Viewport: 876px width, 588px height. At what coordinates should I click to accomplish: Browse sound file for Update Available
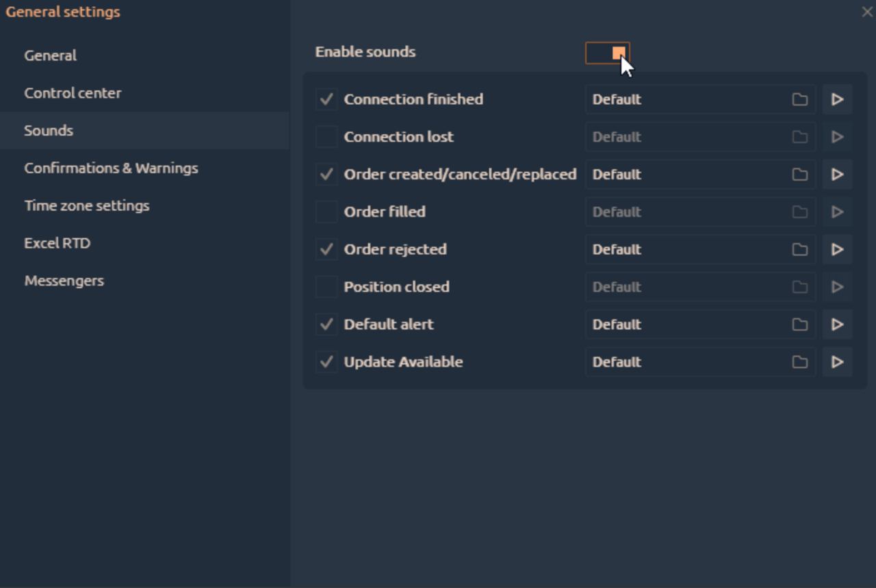799,362
